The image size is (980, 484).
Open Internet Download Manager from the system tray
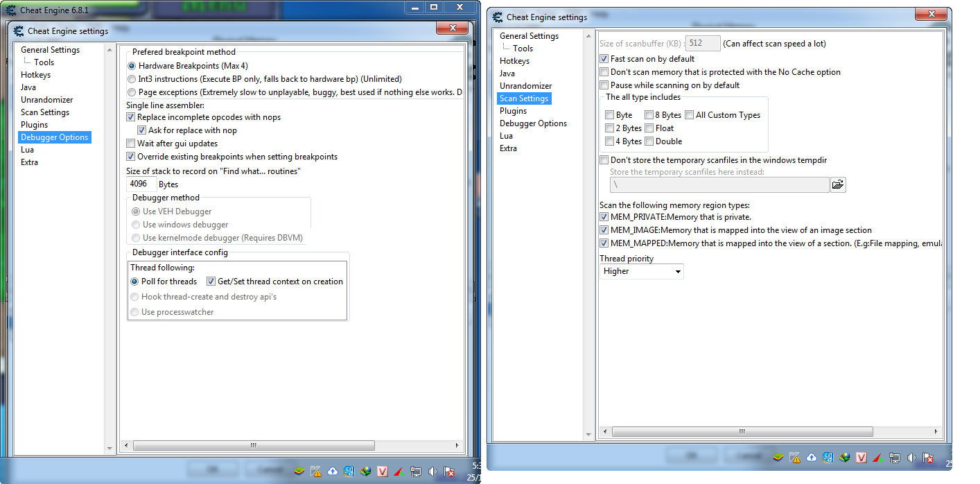click(844, 458)
